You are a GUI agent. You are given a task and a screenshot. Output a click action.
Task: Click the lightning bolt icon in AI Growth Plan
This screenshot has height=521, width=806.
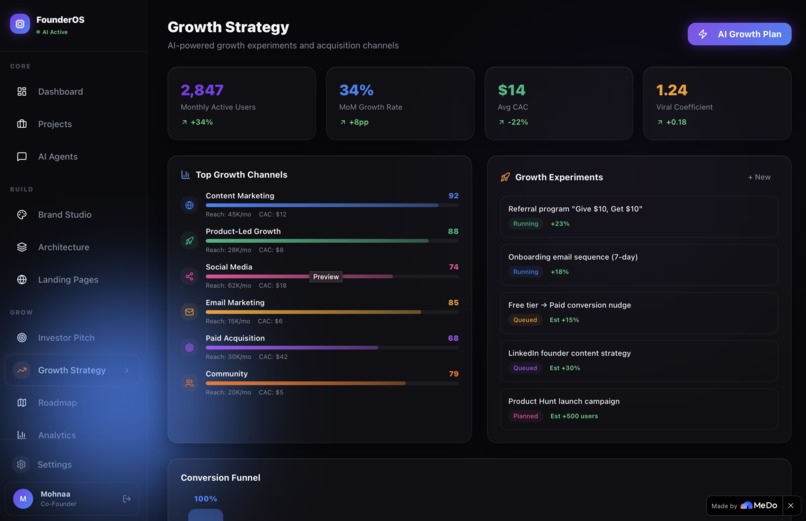pyautogui.click(x=703, y=34)
